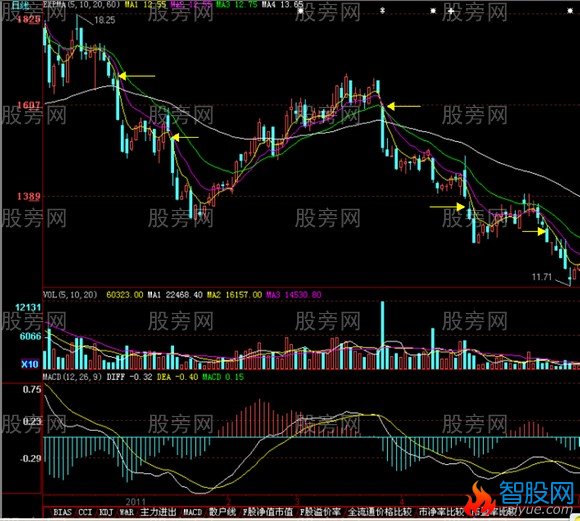This screenshot has height=521, width=580.
Task: Switch to the 散户线 tab
Action: tap(222, 512)
